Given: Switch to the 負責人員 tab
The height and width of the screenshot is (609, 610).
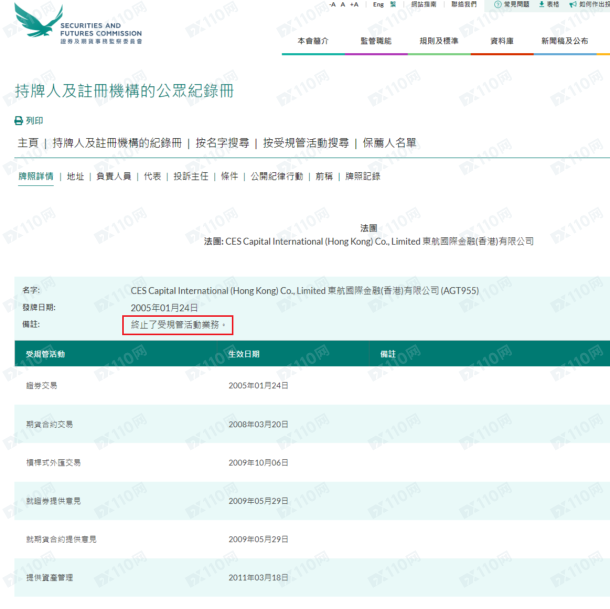Looking at the screenshot, I should tap(114, 176).
